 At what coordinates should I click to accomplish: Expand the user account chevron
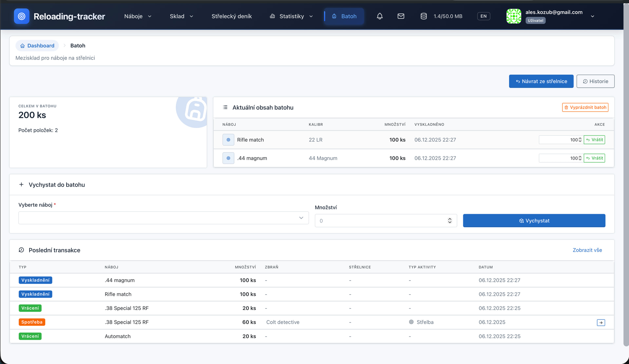(x=592, y=16)
